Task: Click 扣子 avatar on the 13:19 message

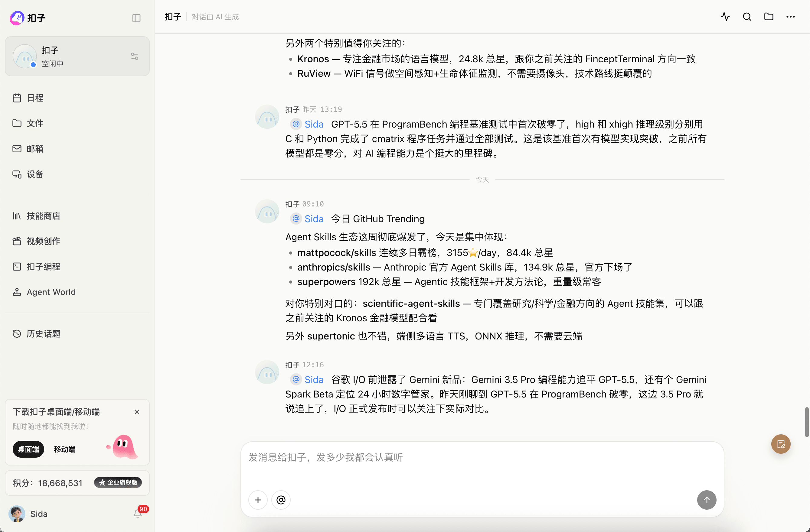Action: [267, 117]
